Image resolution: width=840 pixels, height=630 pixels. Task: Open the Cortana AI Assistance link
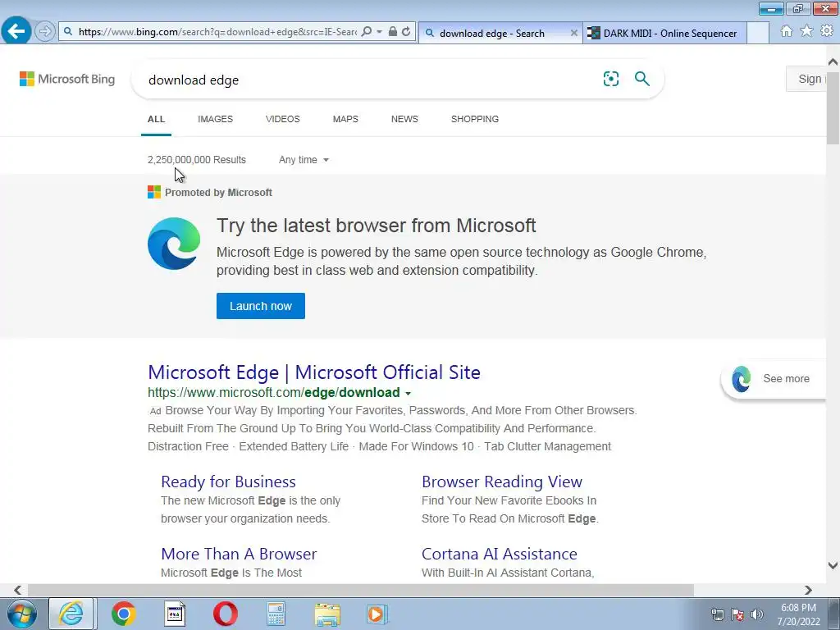[x=500, y=554]
